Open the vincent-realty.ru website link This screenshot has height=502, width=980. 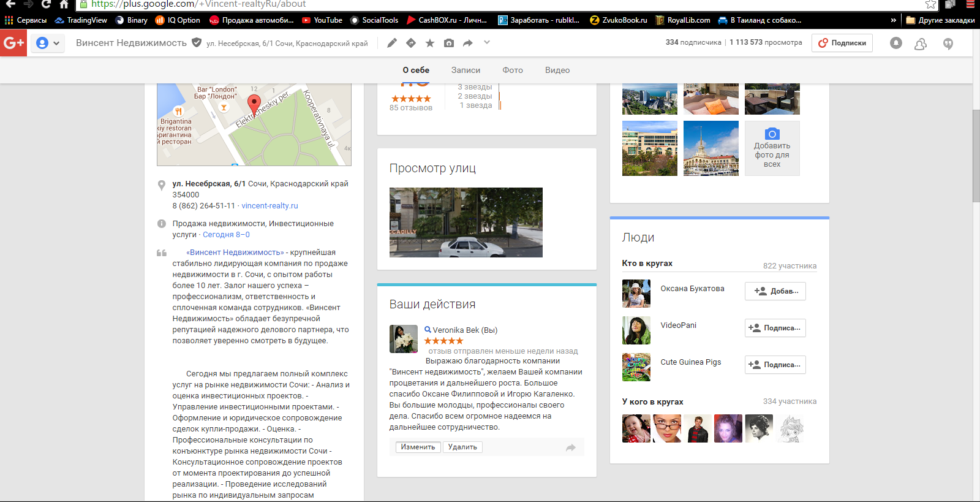269,206
